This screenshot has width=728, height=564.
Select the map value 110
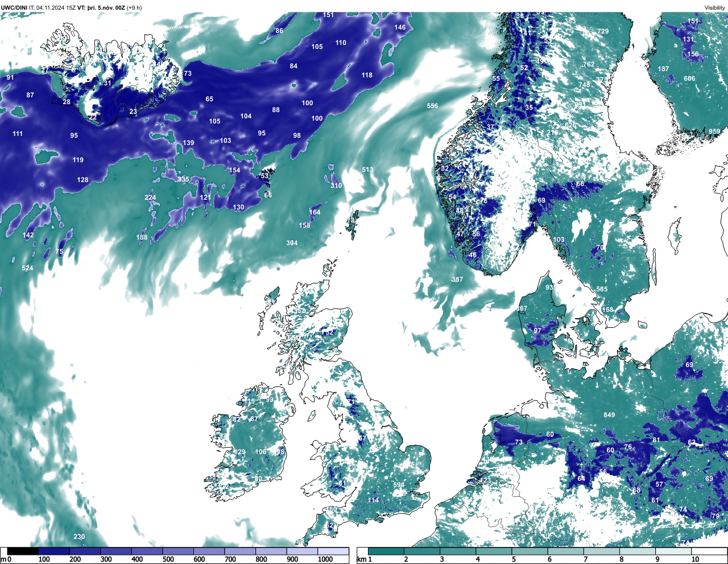(x=341, y=43)
